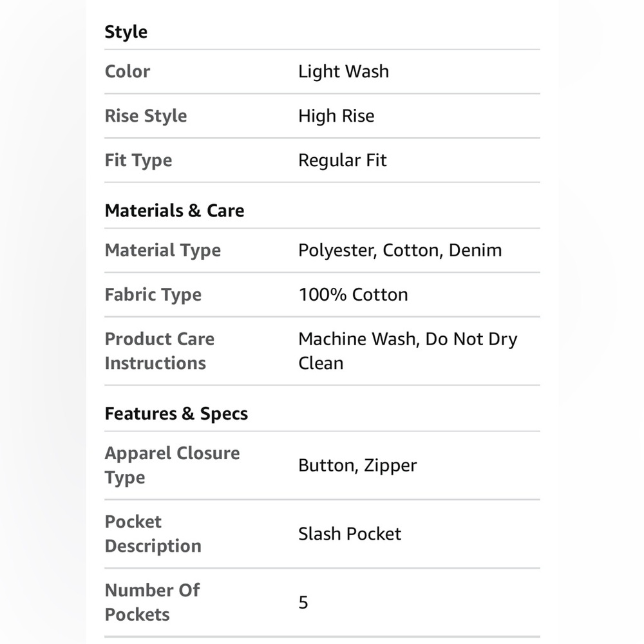Select the Style section heading

[x=126, y=32]
